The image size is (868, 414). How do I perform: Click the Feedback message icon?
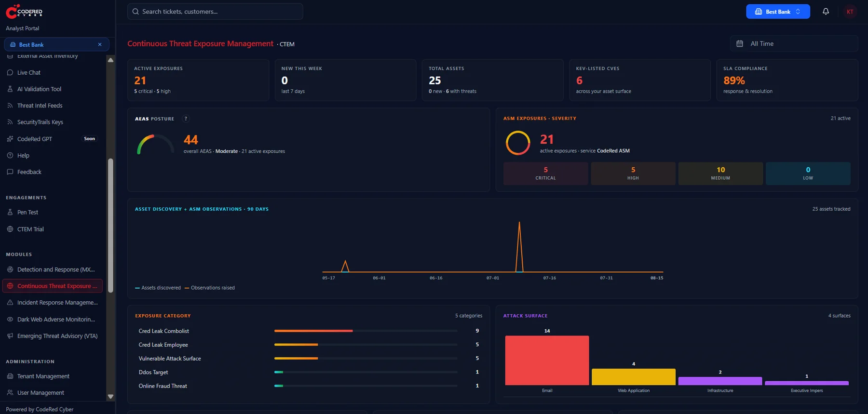[x=10, y=172]
